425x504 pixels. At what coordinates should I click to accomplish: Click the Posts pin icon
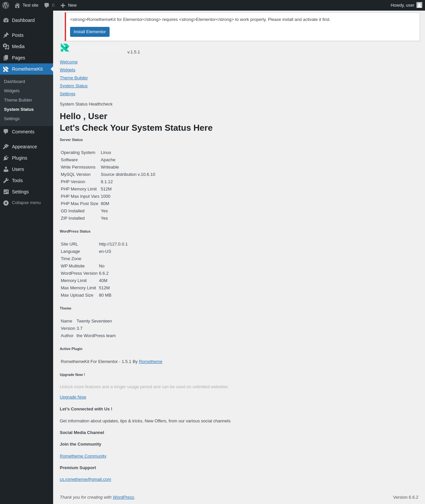pos(6,35)
